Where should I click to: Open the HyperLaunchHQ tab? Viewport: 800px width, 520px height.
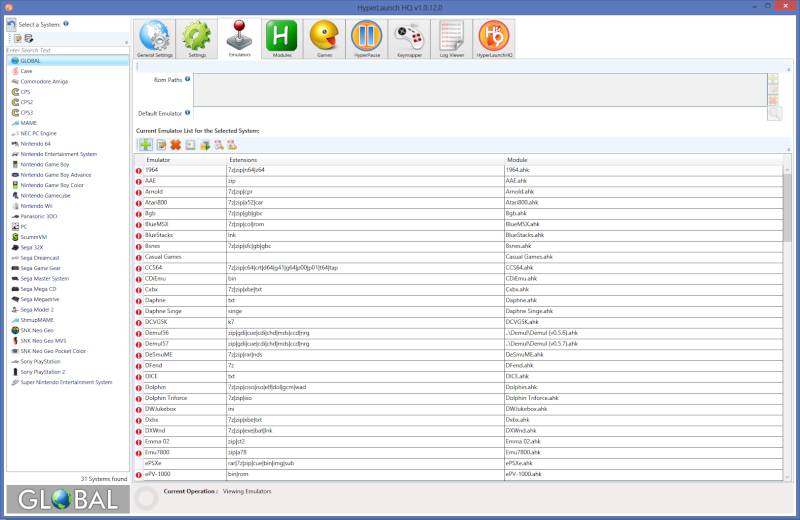494,39
